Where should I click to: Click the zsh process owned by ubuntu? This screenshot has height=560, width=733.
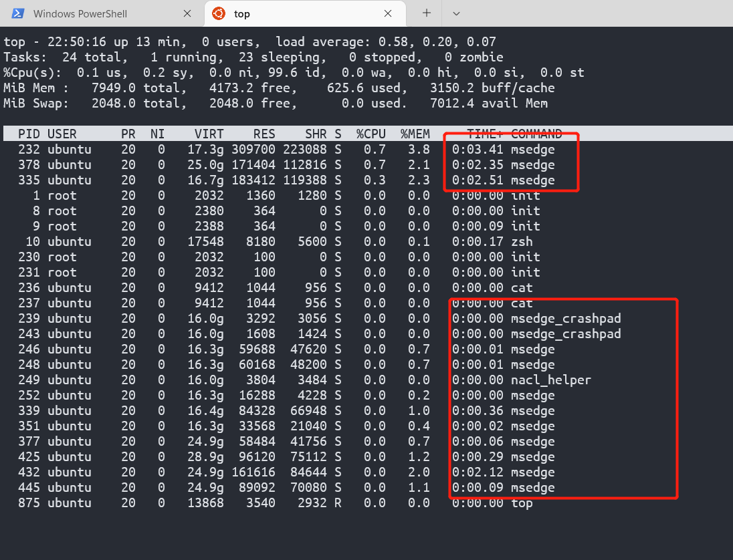click(x=268, y=241)
